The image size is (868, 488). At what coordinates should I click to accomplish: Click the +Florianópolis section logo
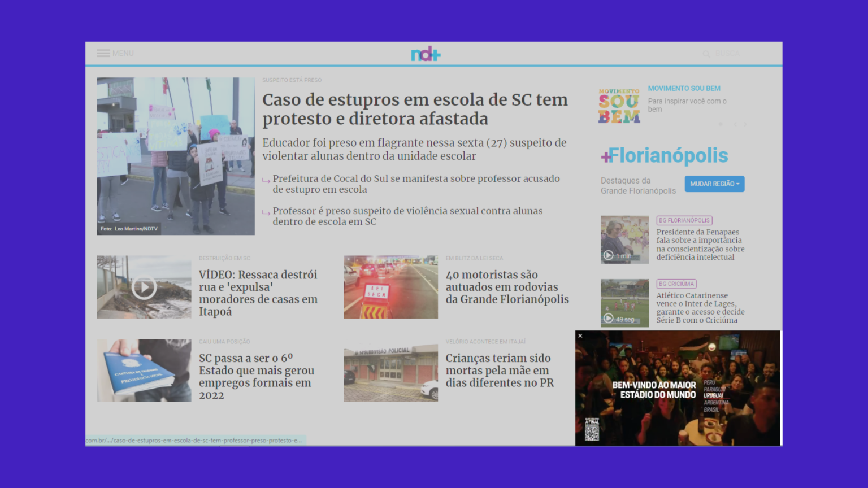pos(664,155)
